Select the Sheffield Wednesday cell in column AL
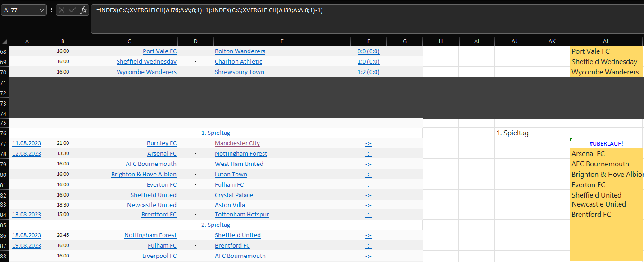Viewport: 644px width, 262px height. click(606, 62)
